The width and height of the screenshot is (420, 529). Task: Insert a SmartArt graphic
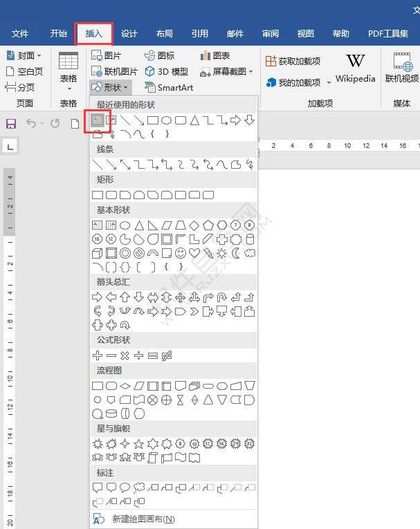click(169, 87)
